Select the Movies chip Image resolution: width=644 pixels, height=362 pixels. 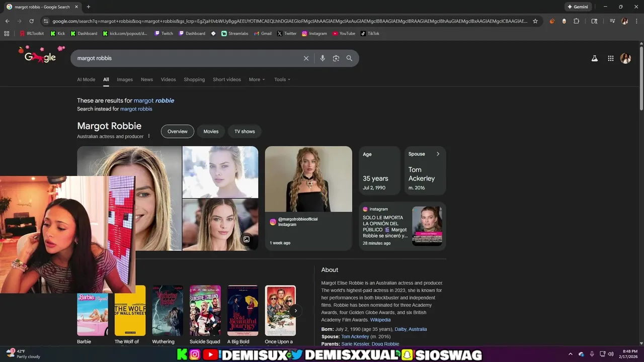pyautogui.click(x=211, y=131)
